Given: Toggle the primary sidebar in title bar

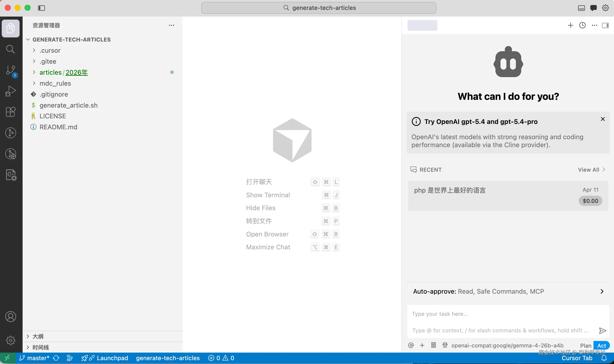Looking at the screenshot, I should [x=42, y=8].
